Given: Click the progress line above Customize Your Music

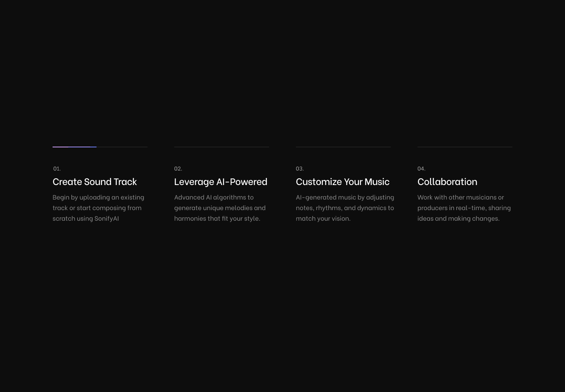Looking at the screenshot, I should pyautogui.click(x=343, y=147).
